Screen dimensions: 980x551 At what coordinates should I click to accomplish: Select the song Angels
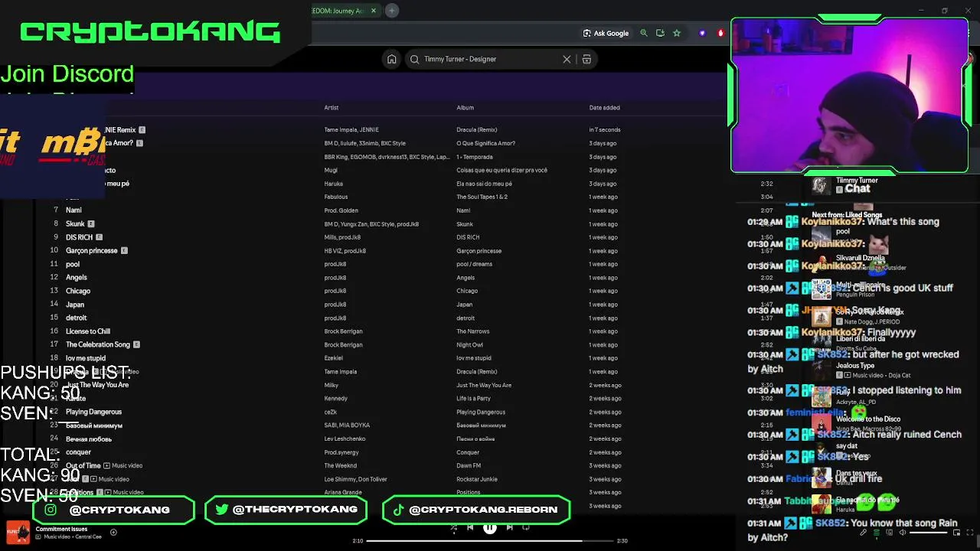pos(77,278)
